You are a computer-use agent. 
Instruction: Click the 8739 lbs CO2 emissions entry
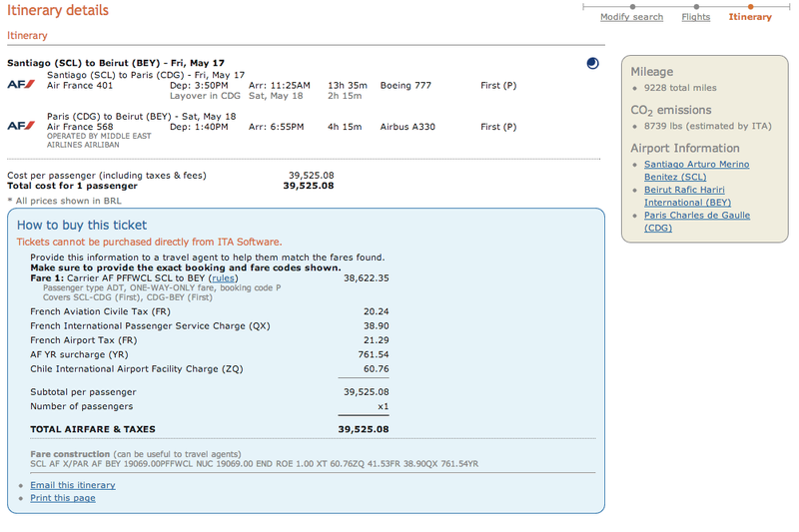708,126
